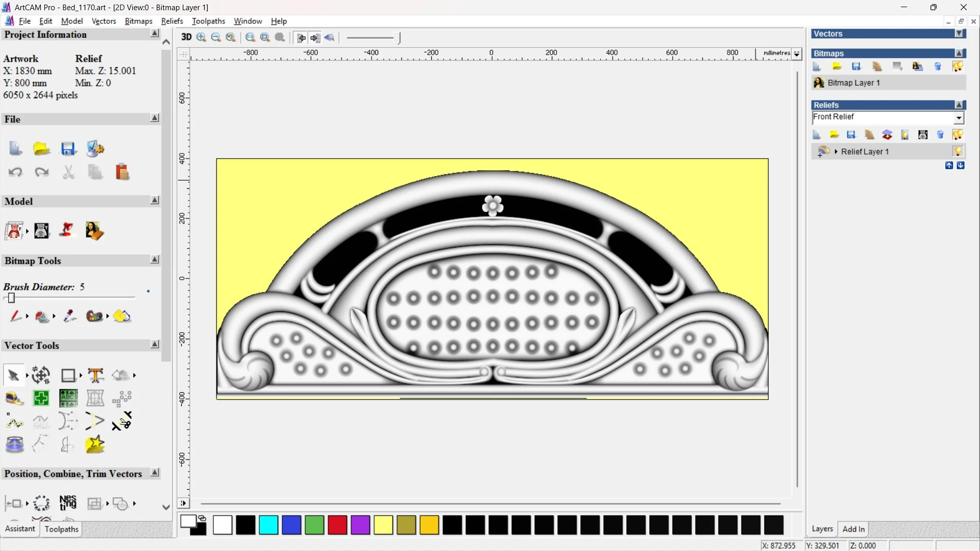Screen dimensions: 980x551
Task: Click the Create Text vector tool
Action: (x=95, y=375)
